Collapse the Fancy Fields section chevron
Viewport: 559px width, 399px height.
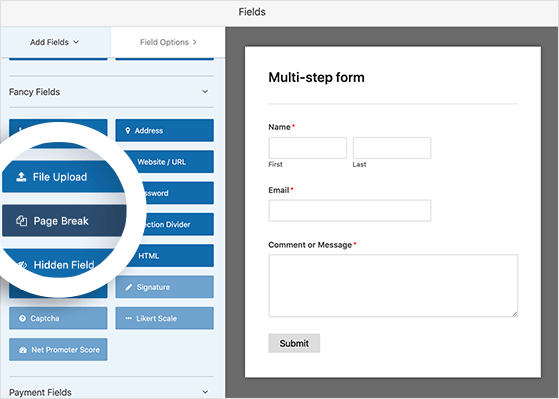tap(205, 92)
